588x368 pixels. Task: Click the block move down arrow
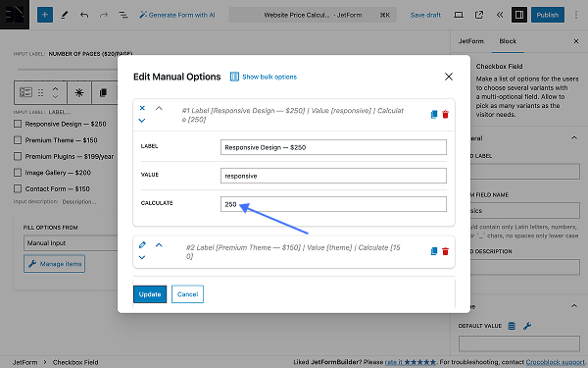tap(55, 96)
